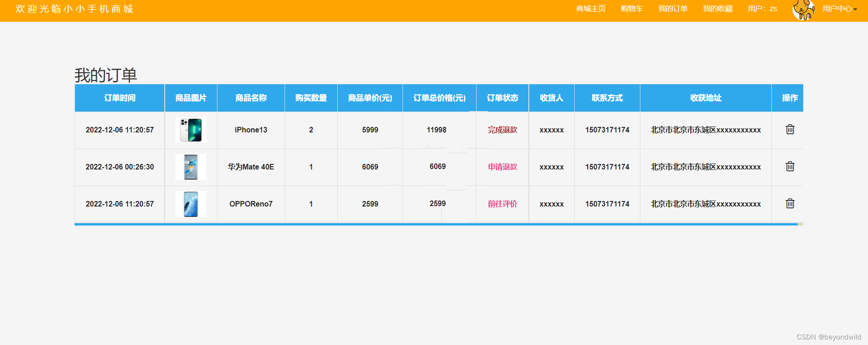Click the purchase quantity 2 cell

311,130
